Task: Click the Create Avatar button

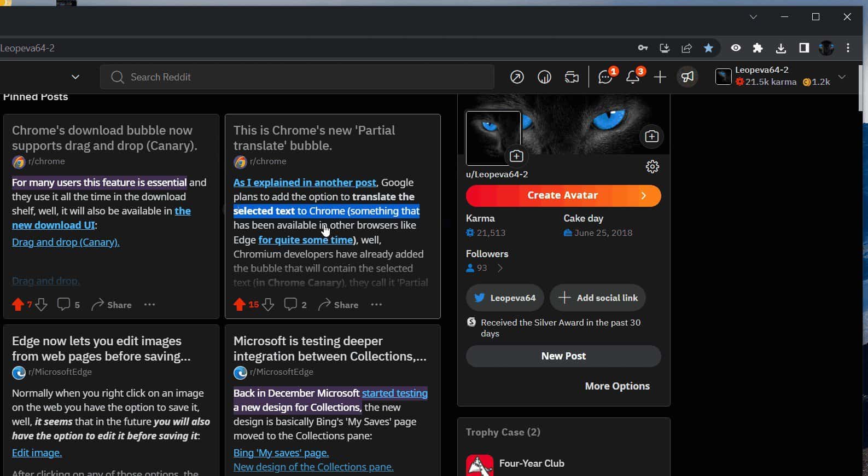Action: pos(563,196)
